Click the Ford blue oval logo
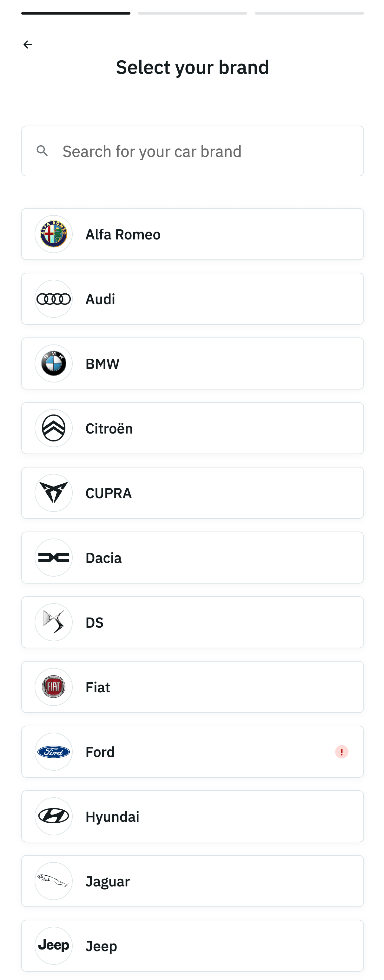This screenshot has width=384, height=980. 53,752
